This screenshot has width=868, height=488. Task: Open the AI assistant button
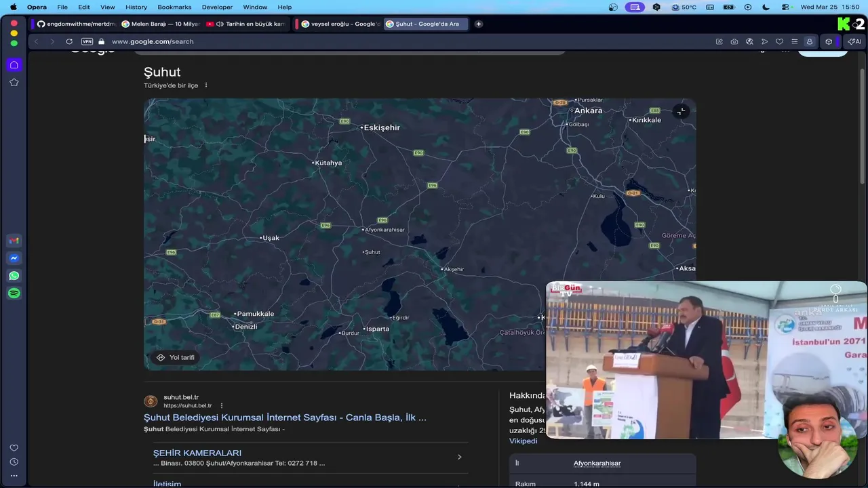pyautogui.click(x=854, y=41)
